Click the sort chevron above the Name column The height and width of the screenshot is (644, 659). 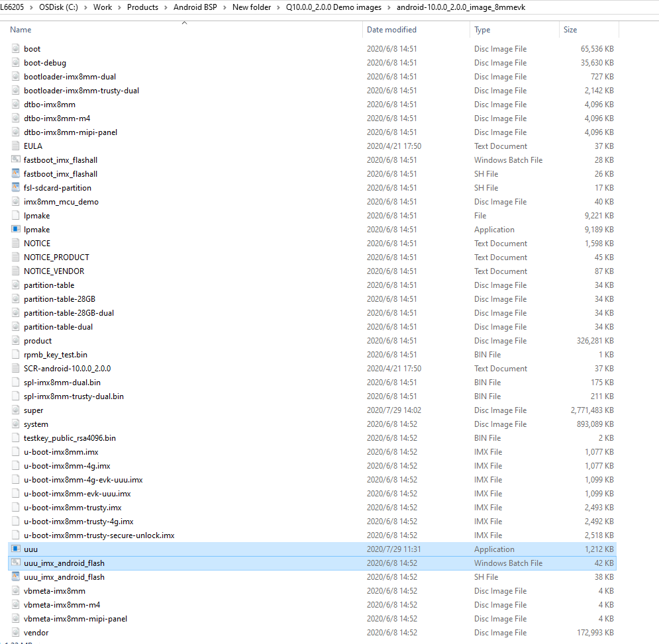184,22
